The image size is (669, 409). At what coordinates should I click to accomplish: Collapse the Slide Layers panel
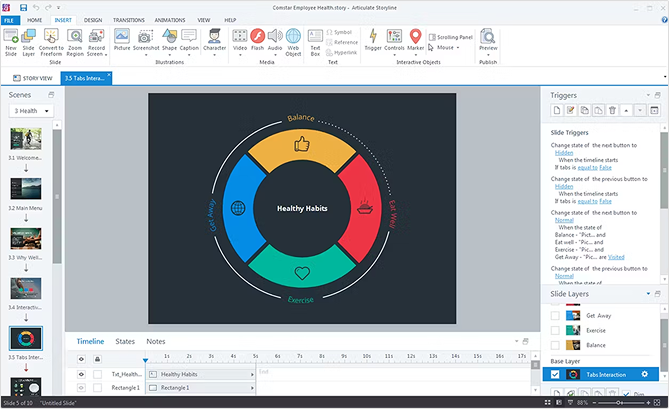648,294
